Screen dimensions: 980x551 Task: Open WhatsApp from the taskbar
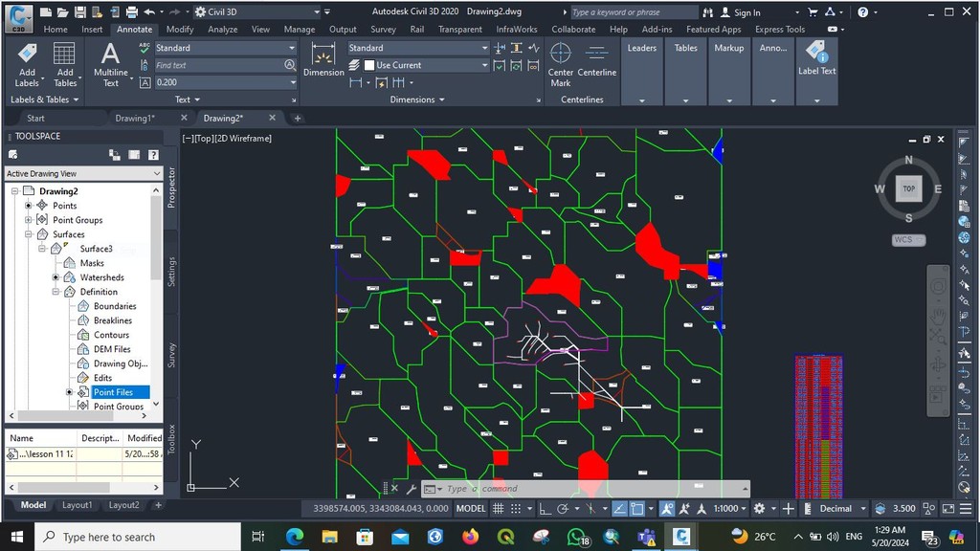click(x=576, y=537)
